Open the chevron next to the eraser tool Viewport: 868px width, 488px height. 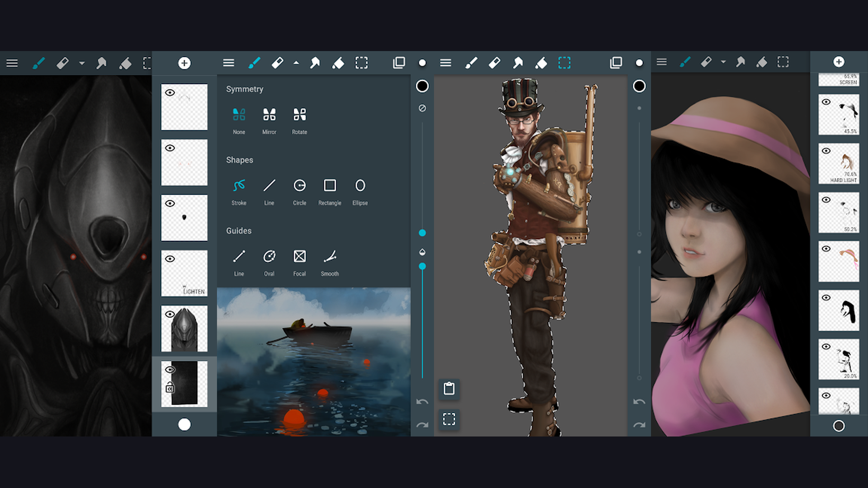[x=296, y=63]
